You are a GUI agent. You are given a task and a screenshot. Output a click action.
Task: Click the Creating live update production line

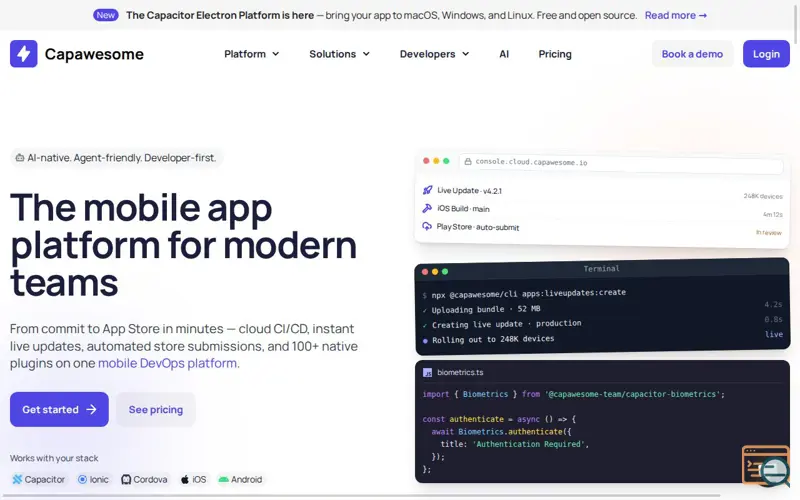click(x=502, y=324)
